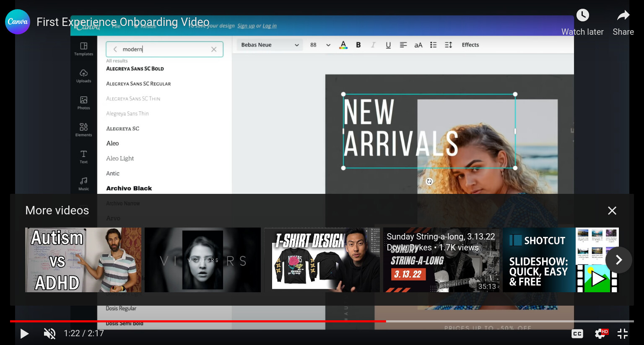Select Alegreya Sans SC Bold font
The width and height of the screenshot is (644, 345).
135,69
